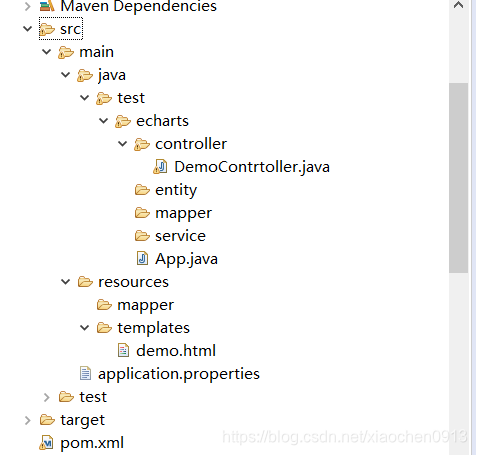Image resolution: width=477 pixels, height=455 pixels.
Task: Click icon of mapper folder under resources
Action: pos(104,305)
